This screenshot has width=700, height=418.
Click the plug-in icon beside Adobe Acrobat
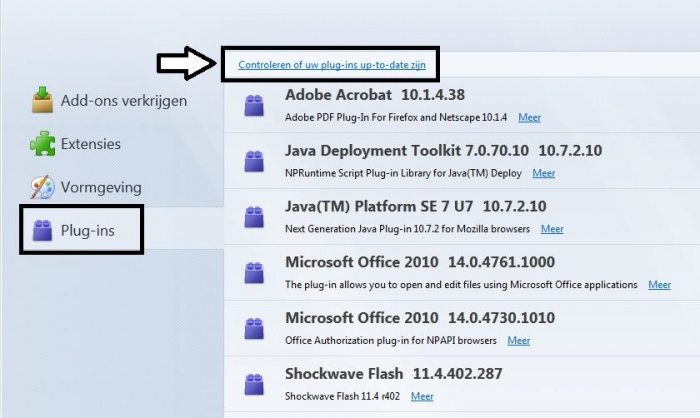tap(254, 105)
